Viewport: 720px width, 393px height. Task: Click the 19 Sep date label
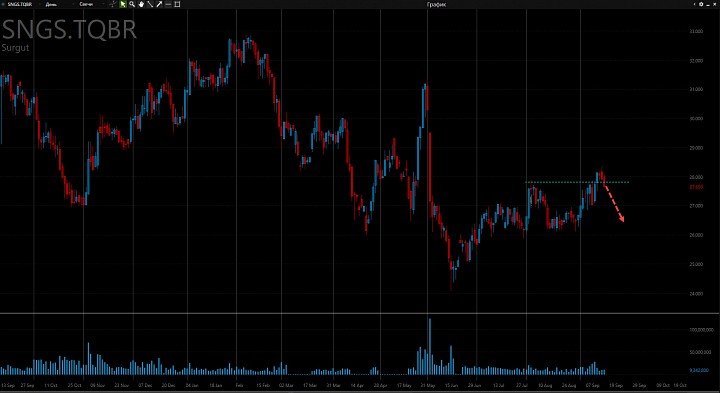(x=616, y=385)
